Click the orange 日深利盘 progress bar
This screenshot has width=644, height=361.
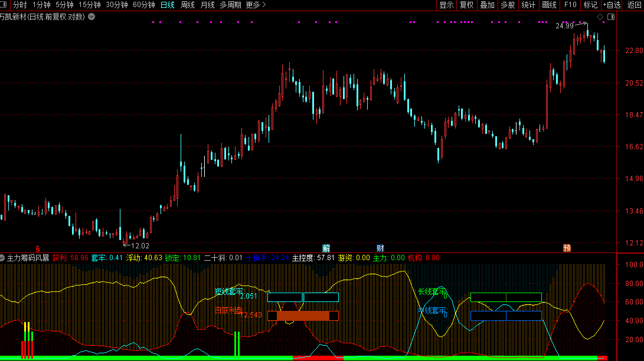click(x=303, y=316)
